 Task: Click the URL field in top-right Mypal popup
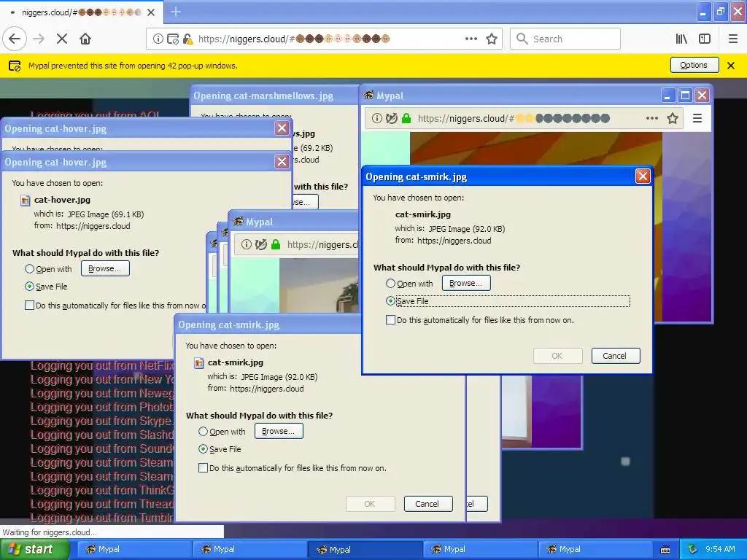(514, 118)
